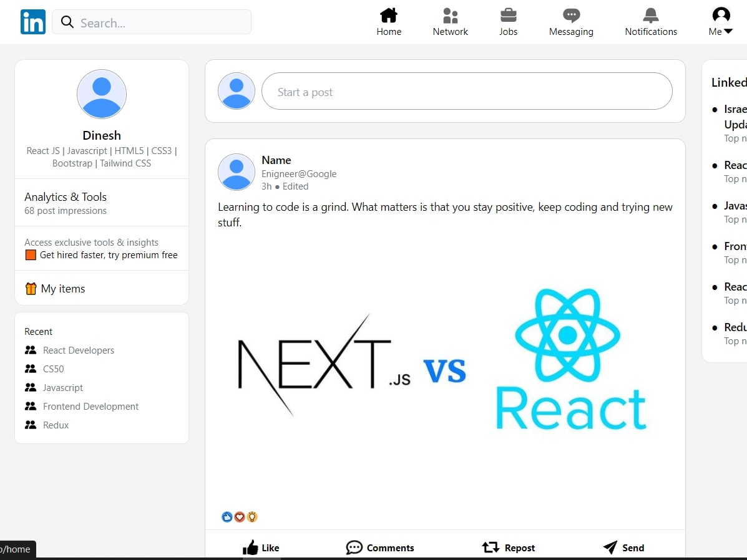The height and width of the screenshot is (560, 747).
Task: Click Get hired faster premium link
Action: pyautogui.click(x=108, y=255)
